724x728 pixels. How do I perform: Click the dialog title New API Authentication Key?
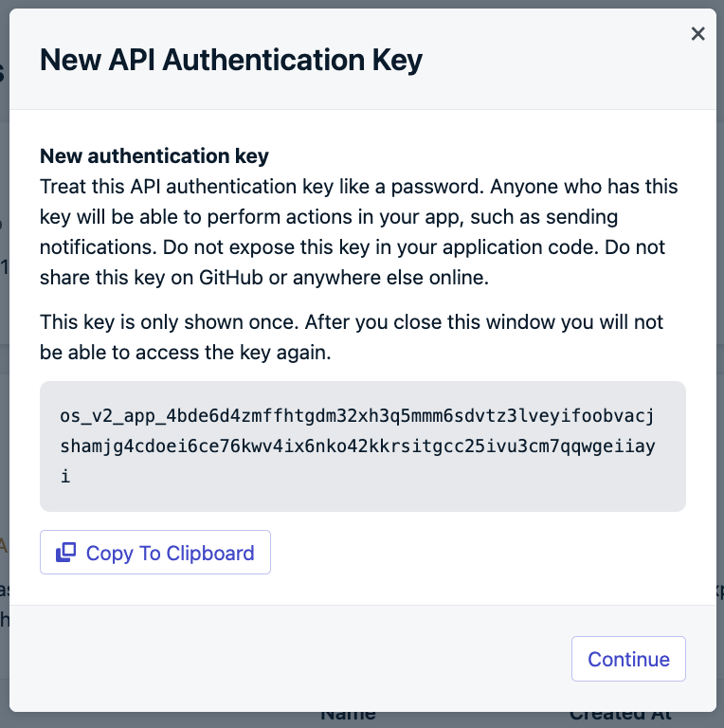coord(231,60)
